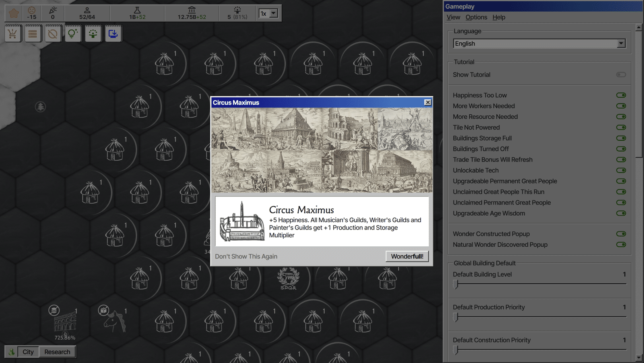Click the Default Production Priority slider handle
Viewport: 644px width, 363px height.
click(x=456, y=317)
